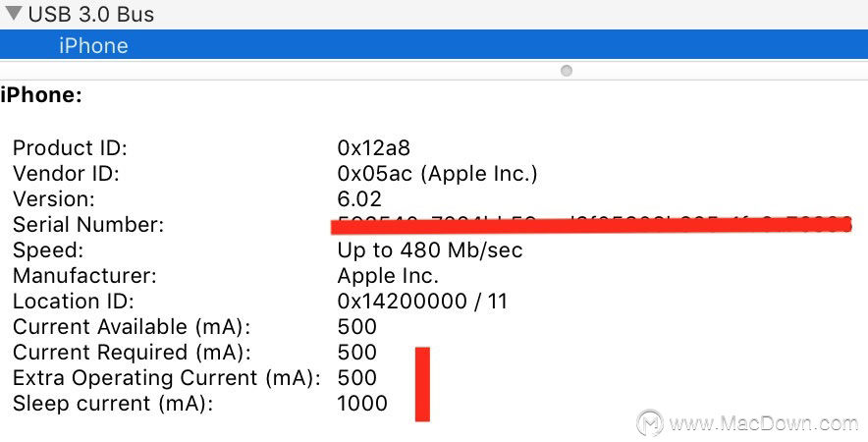Click the red vertical annotation bar
This screenshot has width=868, height=442.
(x=423, y=384)
